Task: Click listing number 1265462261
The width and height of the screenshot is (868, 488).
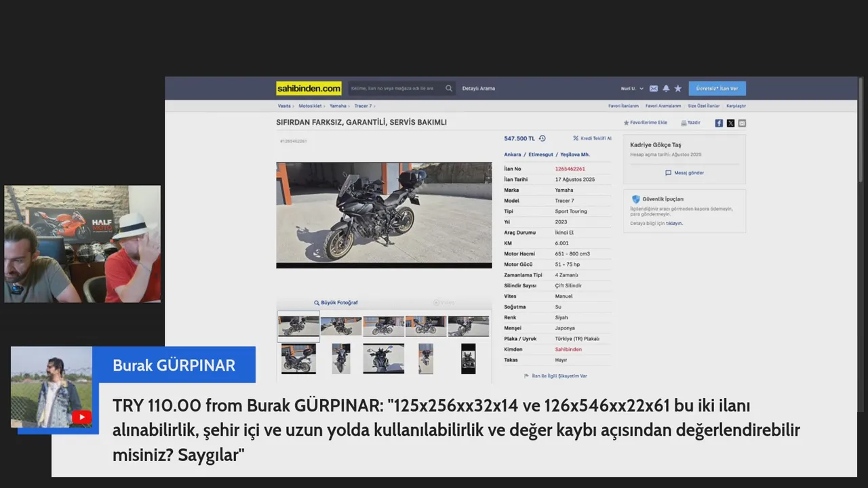Action: [570, 169]
